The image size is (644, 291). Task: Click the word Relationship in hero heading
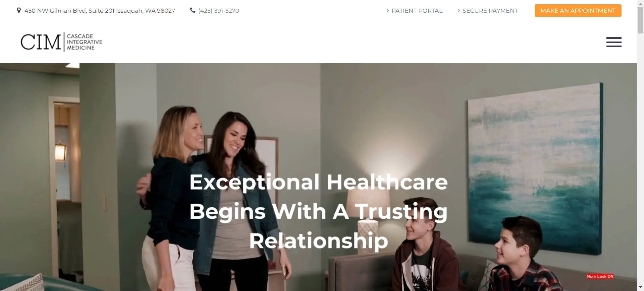(x=319, y=241)
